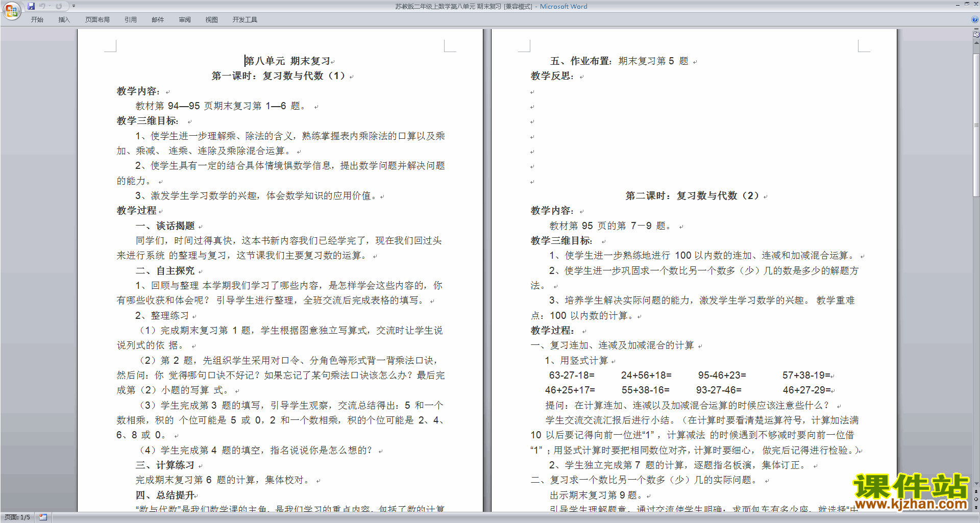Click the line 五、作业布置：期末复习第 5 题
The width and height of the screenshot is (980, 523).
(x=619, y=61)
